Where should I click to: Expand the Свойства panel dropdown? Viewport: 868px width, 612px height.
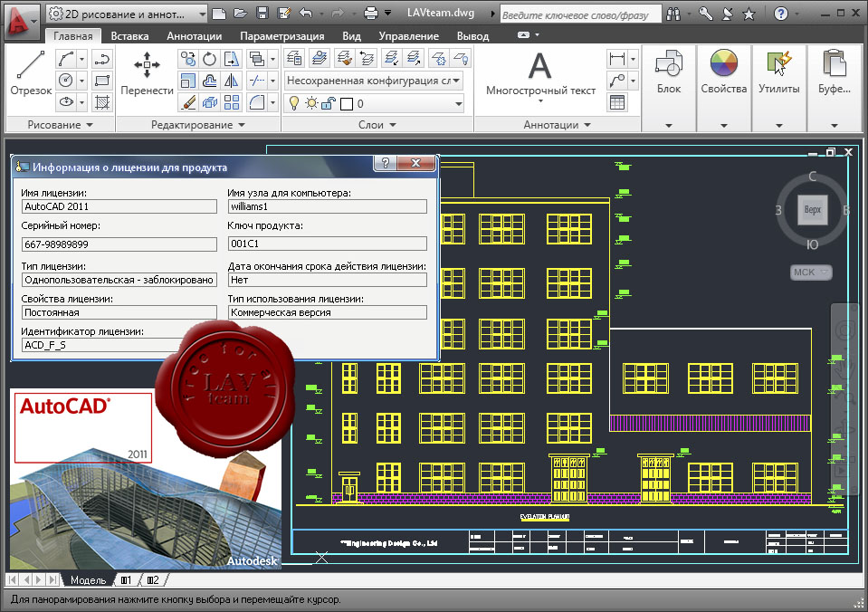point(723,125)
